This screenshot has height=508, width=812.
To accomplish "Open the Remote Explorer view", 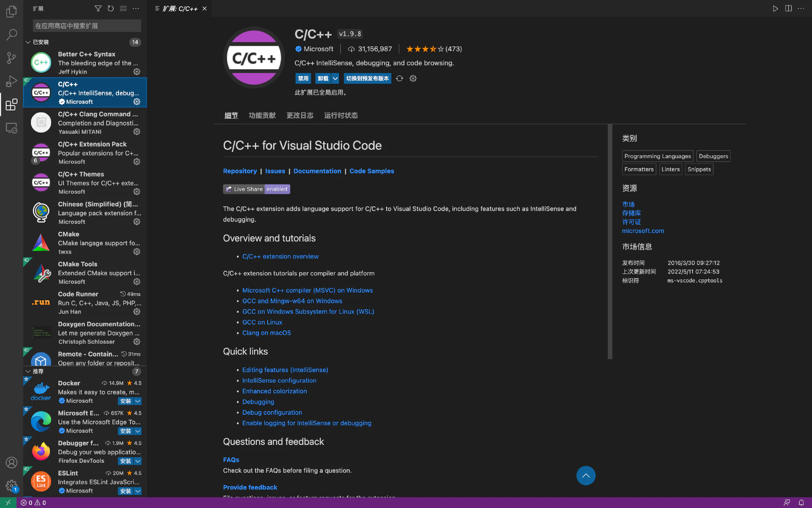I will coord(11,128).
